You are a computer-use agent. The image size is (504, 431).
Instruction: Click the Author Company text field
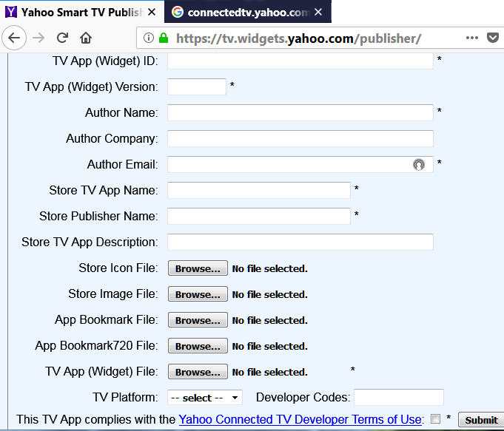click(x=300, y=139)
